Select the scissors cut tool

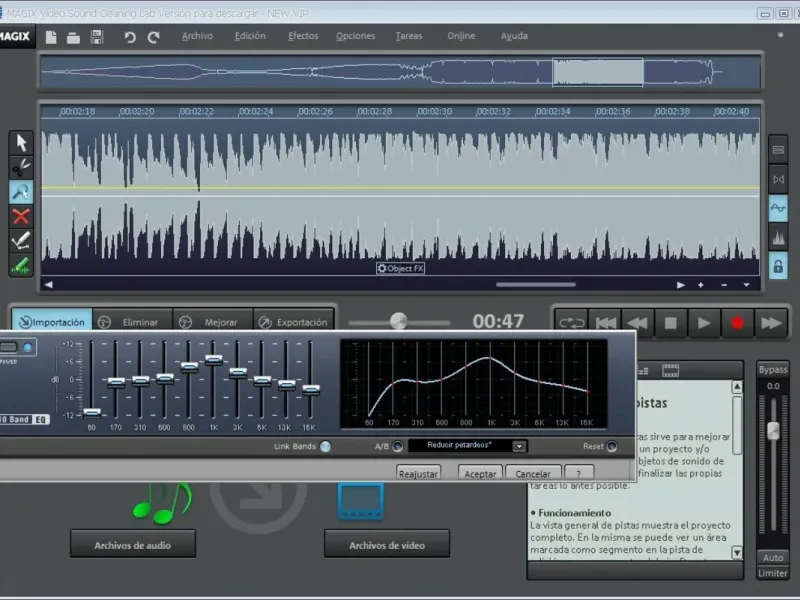(21, 167)
